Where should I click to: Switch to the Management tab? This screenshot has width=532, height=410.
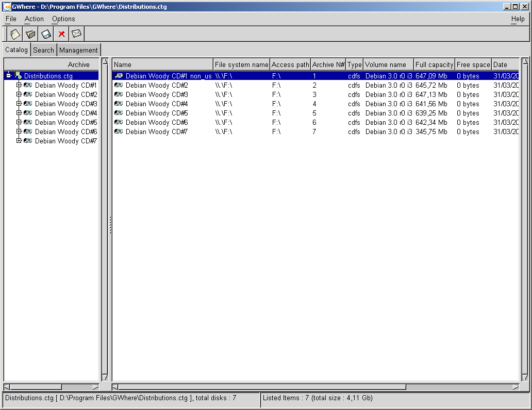click(x=78, y=50)
